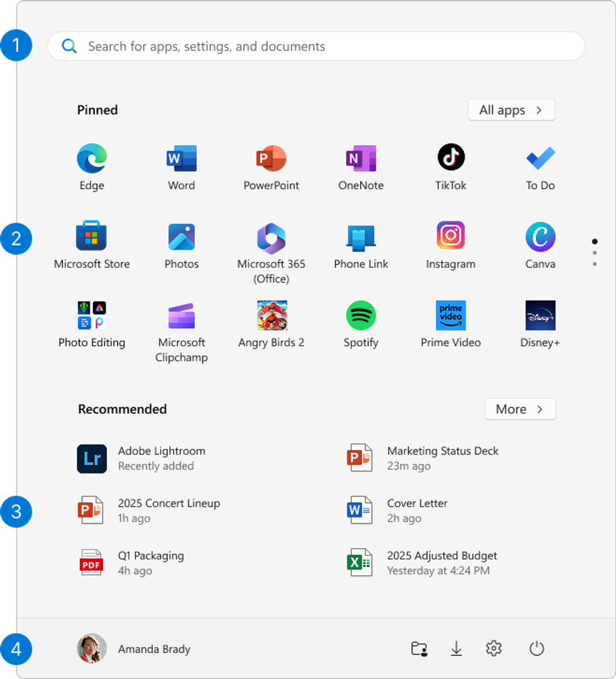This screenshot has height=679, width=616.
Task: Start Microsoft Clipchamp
Action: point(181,314)
